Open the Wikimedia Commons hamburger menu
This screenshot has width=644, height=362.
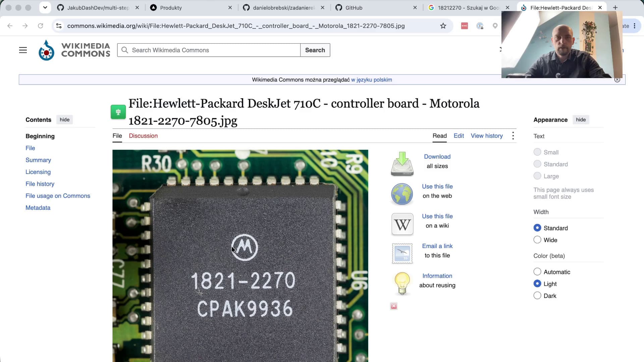(23, 50)
